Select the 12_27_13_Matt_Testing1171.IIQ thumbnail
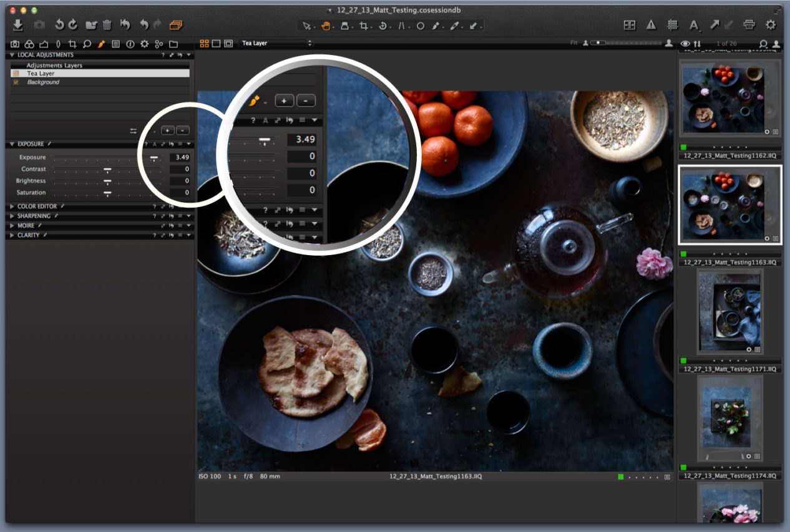 729,312
